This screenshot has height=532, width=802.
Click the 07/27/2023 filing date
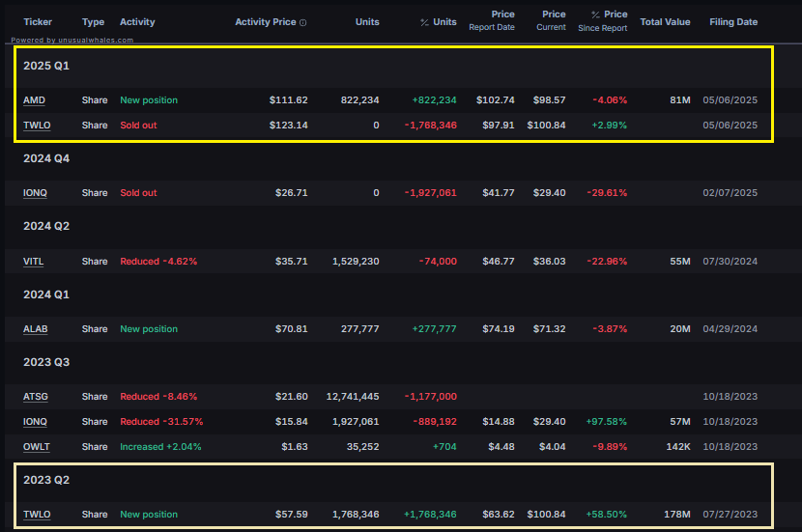click(730, 514)
